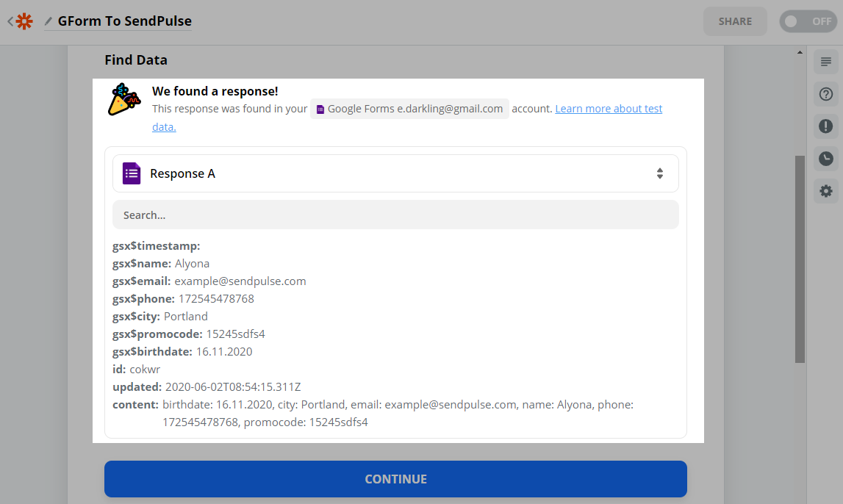Focus the Search... field
Viewport: 843px width, 504px height.
pyautogui.click(x=395, y=215)
